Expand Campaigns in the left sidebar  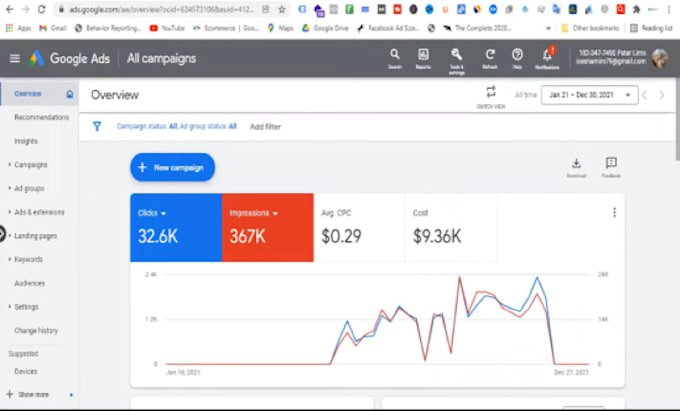coord(30,165)
